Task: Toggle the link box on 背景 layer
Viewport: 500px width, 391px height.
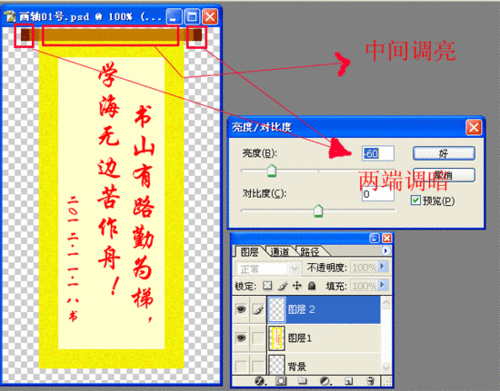Action: [258, 366]
